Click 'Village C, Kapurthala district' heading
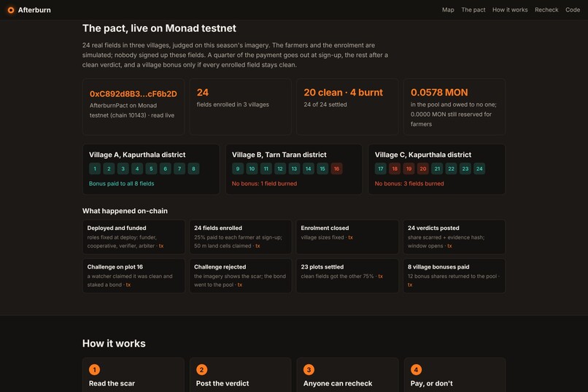 423,155
